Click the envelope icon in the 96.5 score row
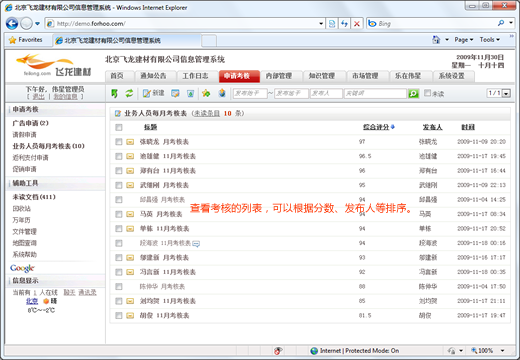520x360 pixels. (x=130, y=156)
